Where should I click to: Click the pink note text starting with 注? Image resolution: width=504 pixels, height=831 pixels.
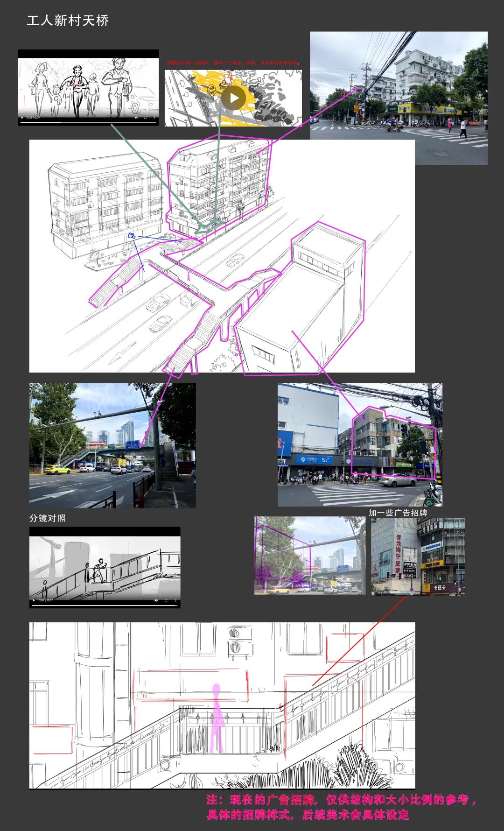[x=341, y=807]
